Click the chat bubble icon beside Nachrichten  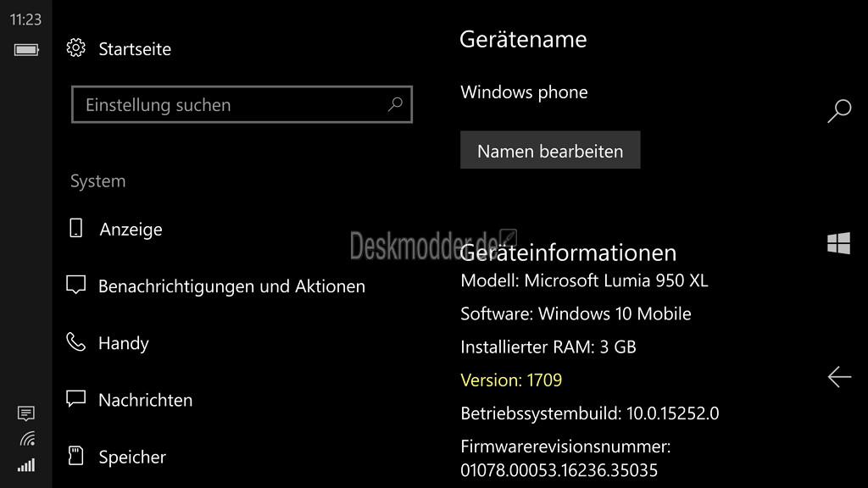(x=75, y=399)
